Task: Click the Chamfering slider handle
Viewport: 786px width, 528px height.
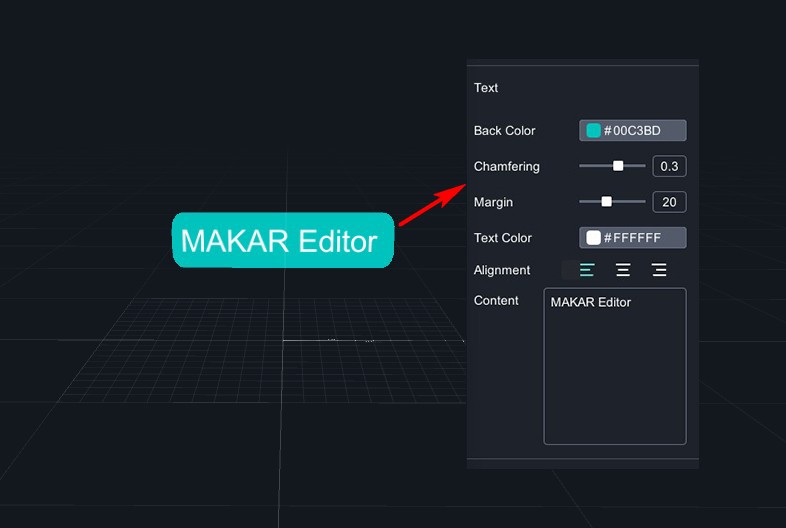Action: coord(618,166)
